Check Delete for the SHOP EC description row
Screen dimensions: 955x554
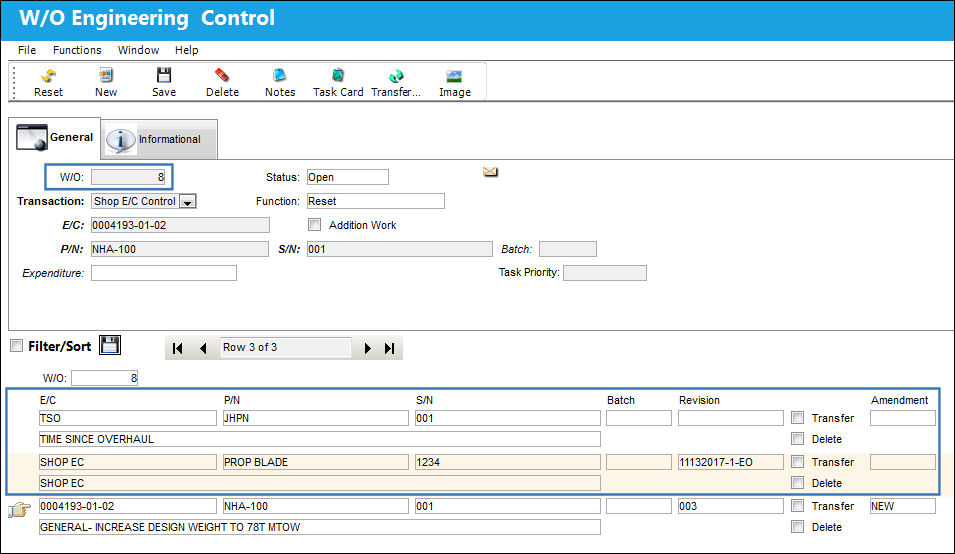(797, 482)
